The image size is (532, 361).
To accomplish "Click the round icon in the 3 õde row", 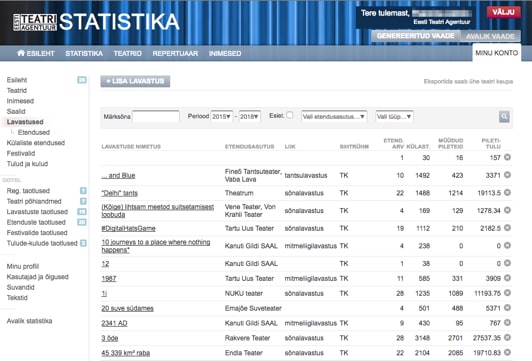I will (507, 338).
